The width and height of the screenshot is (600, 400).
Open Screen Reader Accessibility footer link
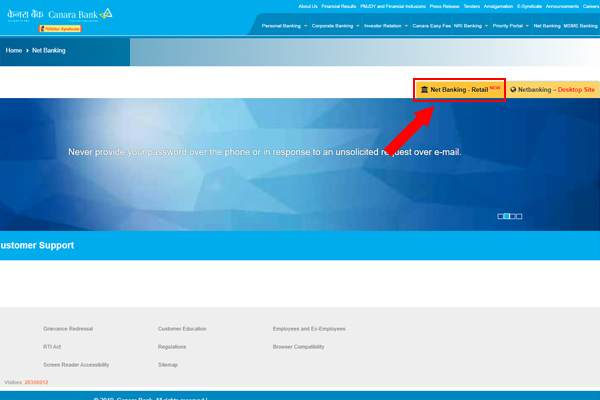(76, 365)
